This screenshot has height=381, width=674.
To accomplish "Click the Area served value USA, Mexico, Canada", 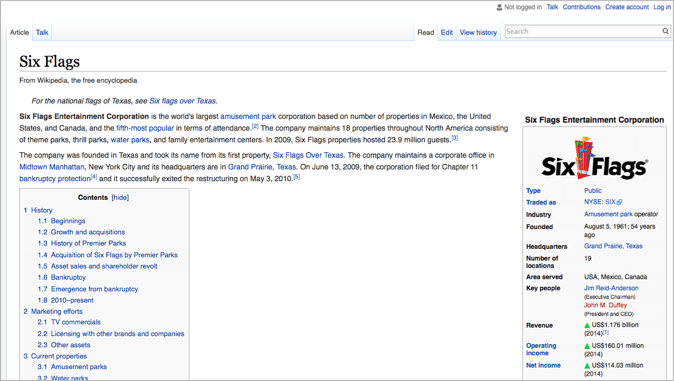I will pyautogui.click(x=616, y=277).
